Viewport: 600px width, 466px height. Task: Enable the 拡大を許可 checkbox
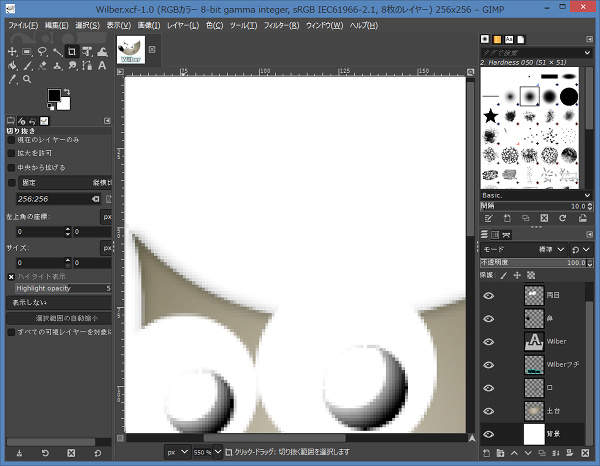tap(12, 154)
